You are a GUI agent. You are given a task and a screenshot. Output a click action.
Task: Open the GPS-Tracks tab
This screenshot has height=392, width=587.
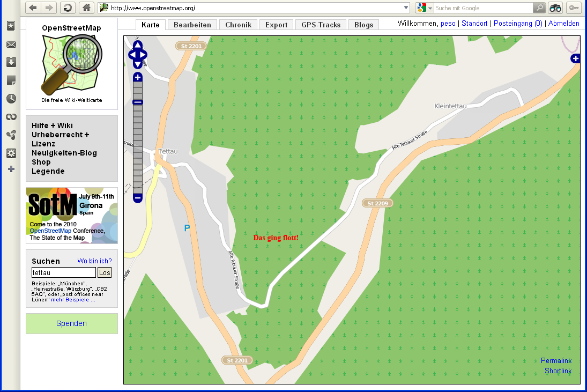(x=321, y=25)
